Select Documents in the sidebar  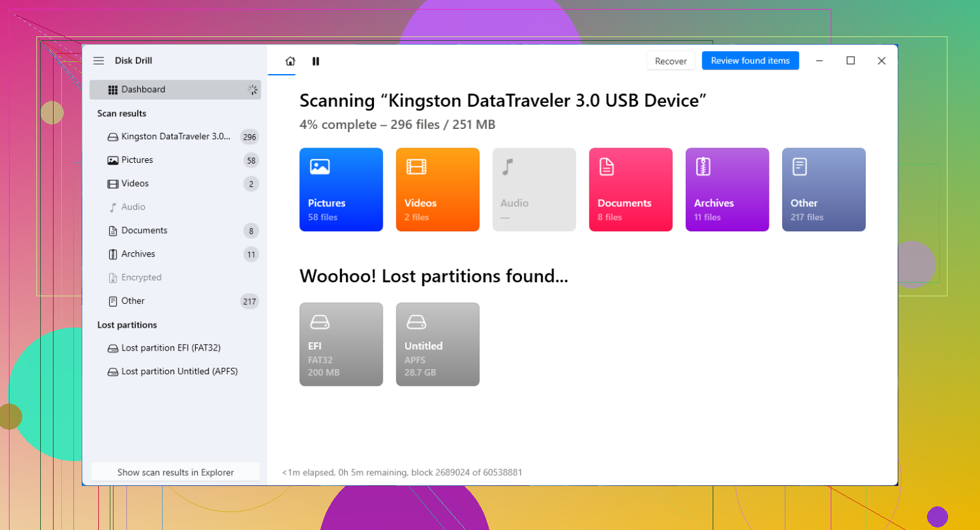tap(175, 231)
